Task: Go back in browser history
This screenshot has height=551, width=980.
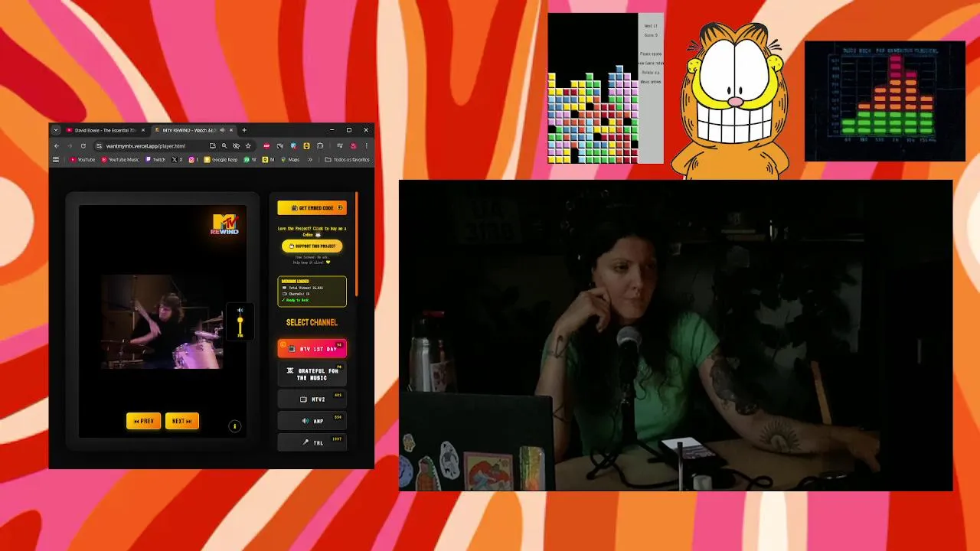Action: [x=56, y=145]
